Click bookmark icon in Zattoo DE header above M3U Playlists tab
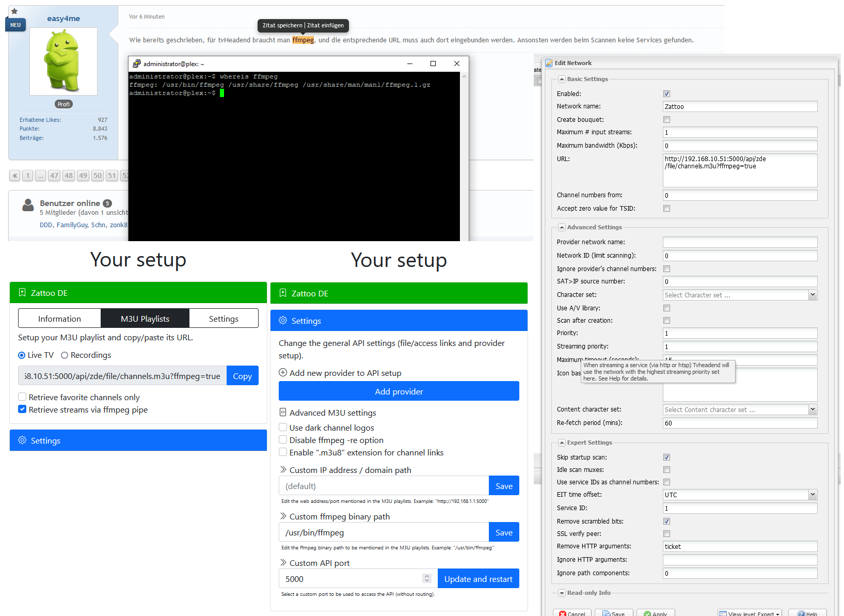844x616 pixels. click(x=22, y=293)
